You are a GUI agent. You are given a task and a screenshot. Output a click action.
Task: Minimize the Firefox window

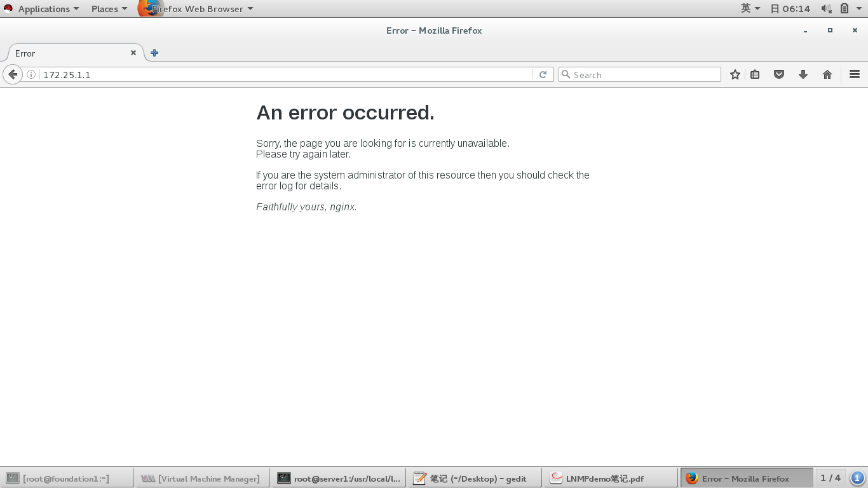point(805,30)
